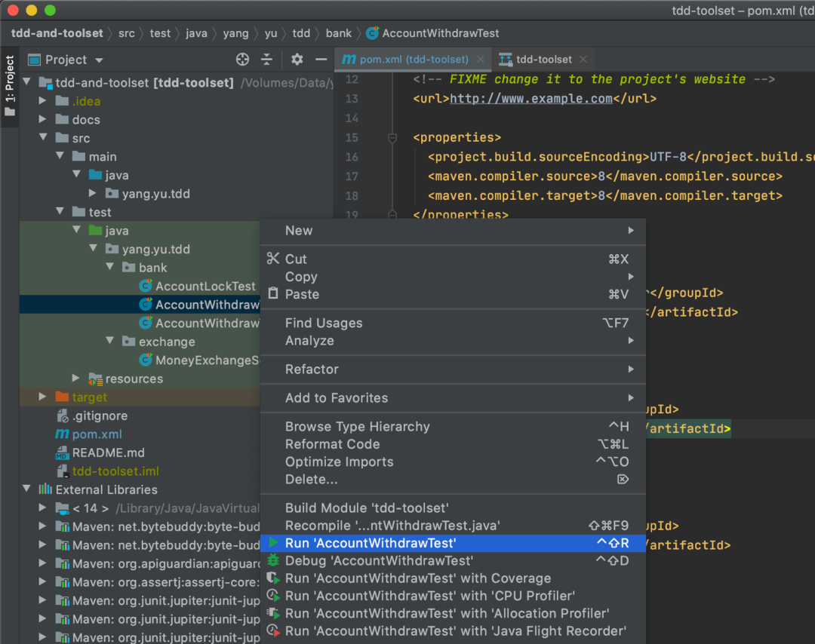This screenshot has height=644, width=815.
Task: Run 'AccountWithdrawTest' from context menu
Action: click(x=453, y=543)
